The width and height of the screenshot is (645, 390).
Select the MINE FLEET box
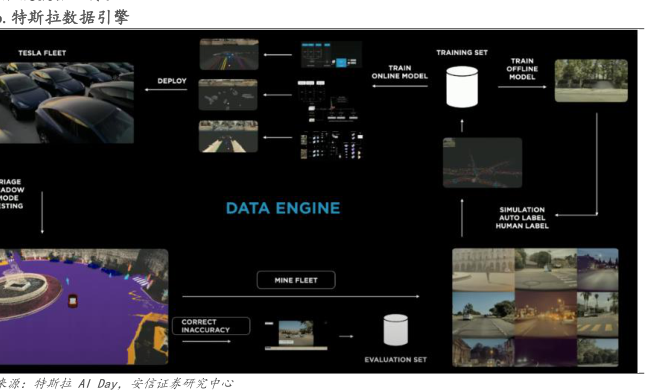[296, 280]
